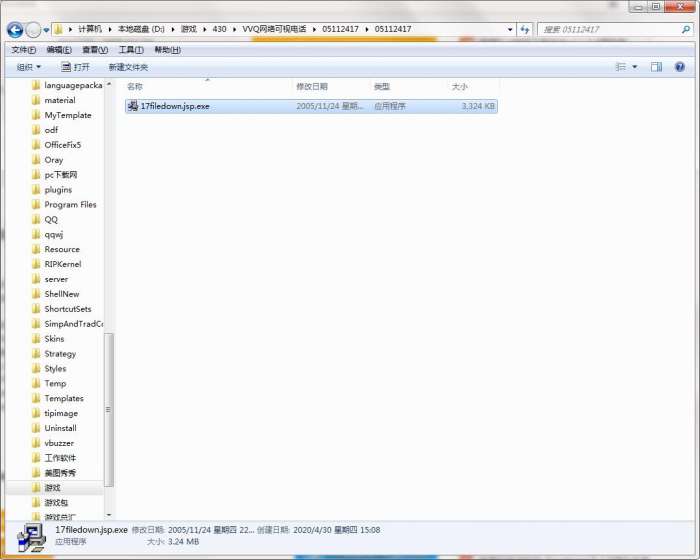
Task: Sort by the 修改日期 column header
Action: [312, 87]
